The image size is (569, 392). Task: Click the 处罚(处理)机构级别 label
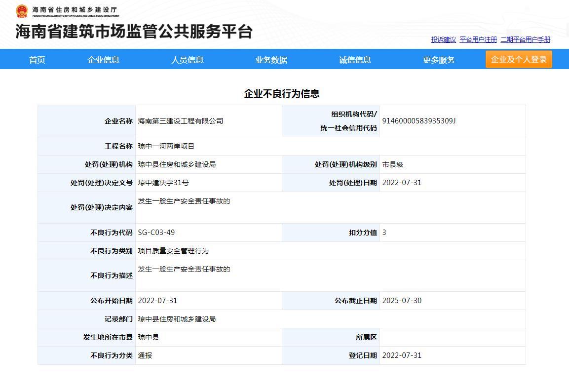click(346, 164)
